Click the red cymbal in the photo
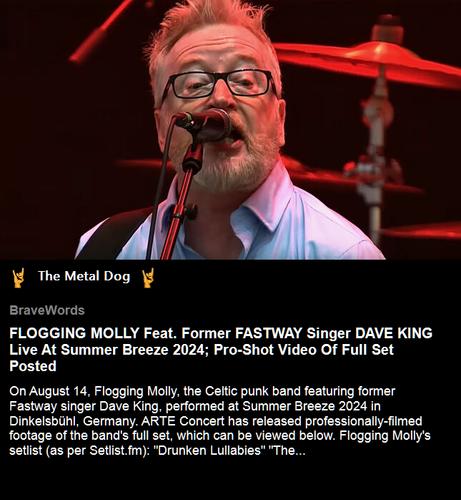 (x=367, y=63)
